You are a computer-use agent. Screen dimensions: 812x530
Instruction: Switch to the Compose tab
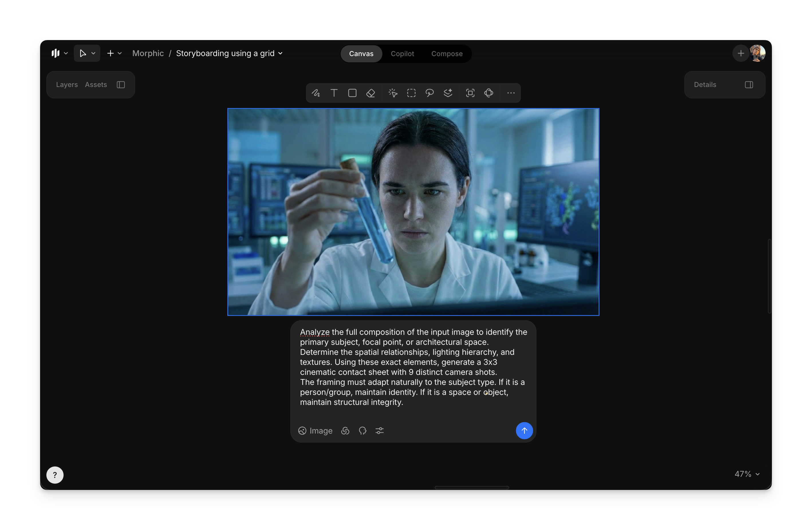(x=447, y=54)
